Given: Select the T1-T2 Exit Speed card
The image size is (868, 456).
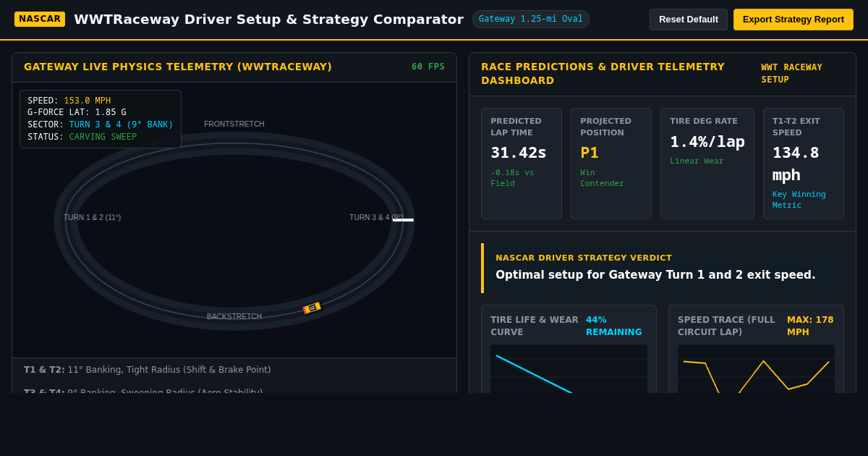Looking at the screenshot, I should [x=804, y=164].
